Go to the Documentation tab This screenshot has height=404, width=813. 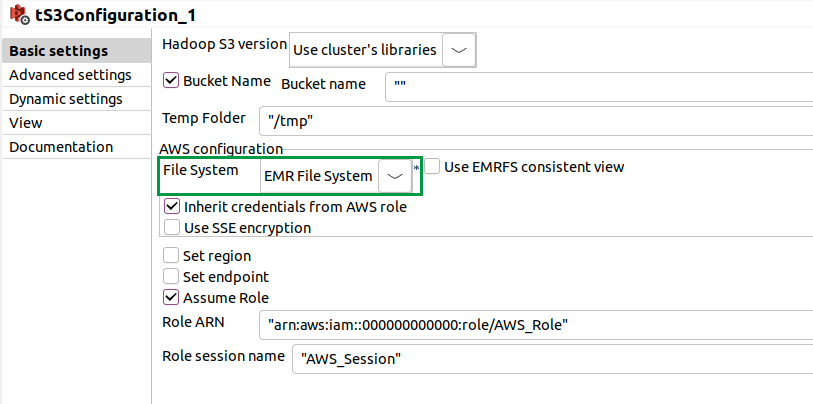pyautogui.click(x=76, y=147)
